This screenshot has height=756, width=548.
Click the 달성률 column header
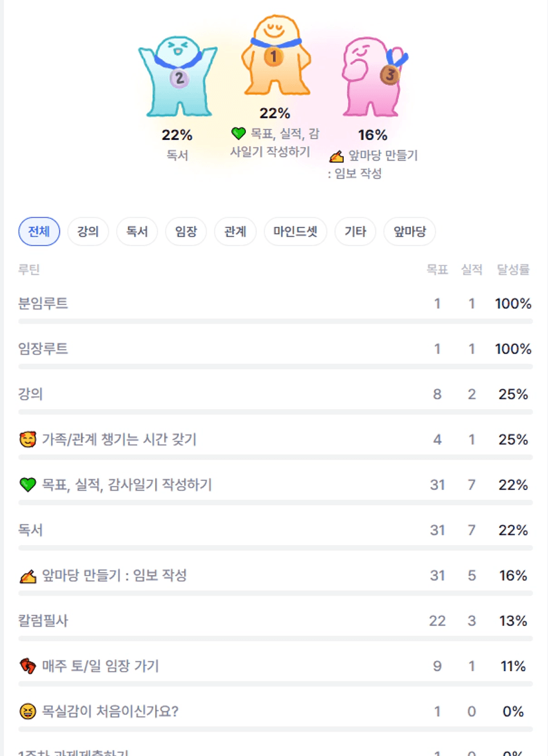pyautogui.click(x=514, y=270)
